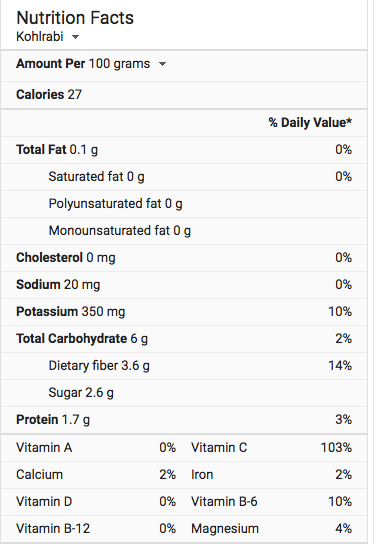Select the Kohlrabi label under Nutrition Facts
374x544 pixels.
point(40,36)
